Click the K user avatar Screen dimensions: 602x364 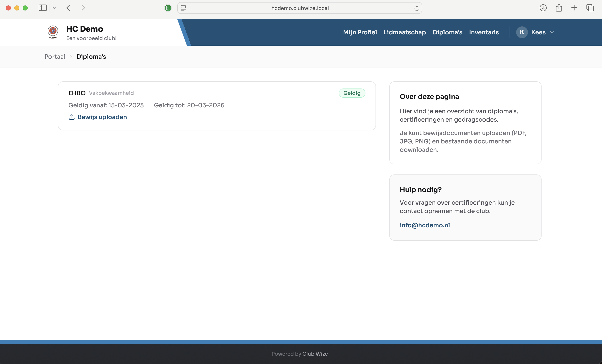pos(522,32)
